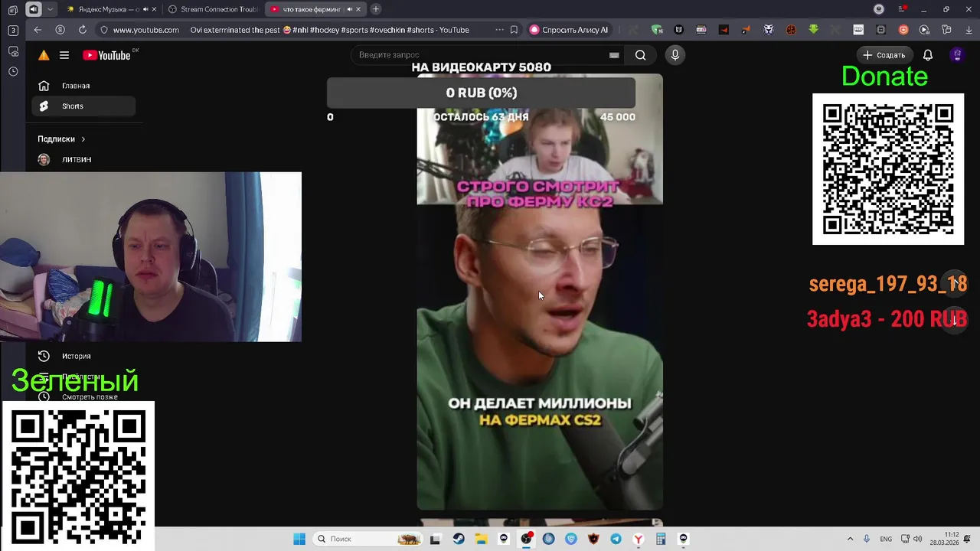Open the ЛИТВИН subscription channel

(x=83, y=159)
